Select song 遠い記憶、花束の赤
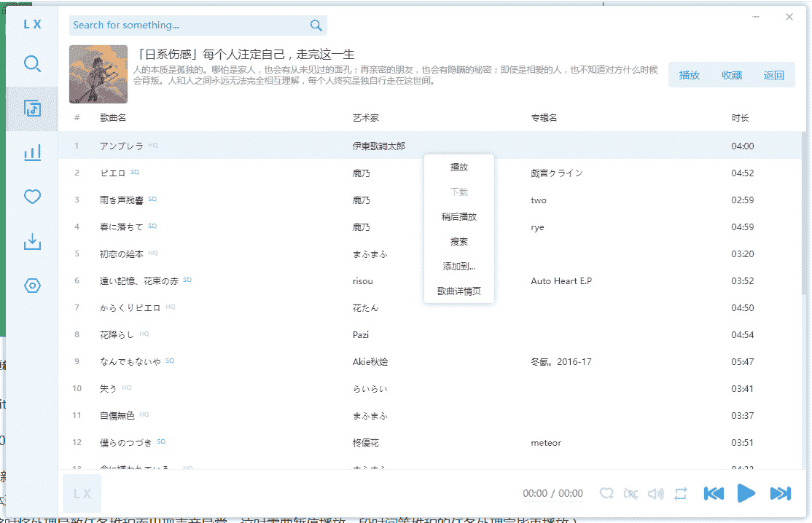Image resolution: width=812 pixels, height=523 pixels. point(138,281)
